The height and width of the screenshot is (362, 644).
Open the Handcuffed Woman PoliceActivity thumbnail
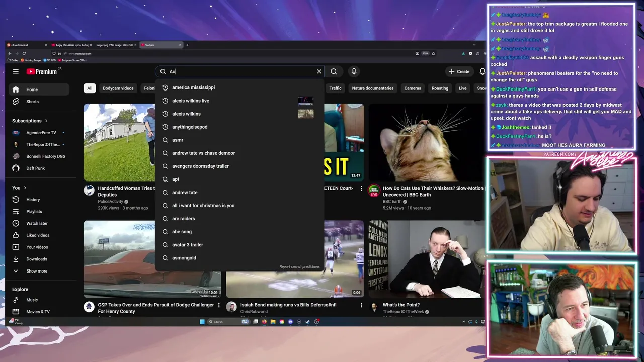[119, 142]
